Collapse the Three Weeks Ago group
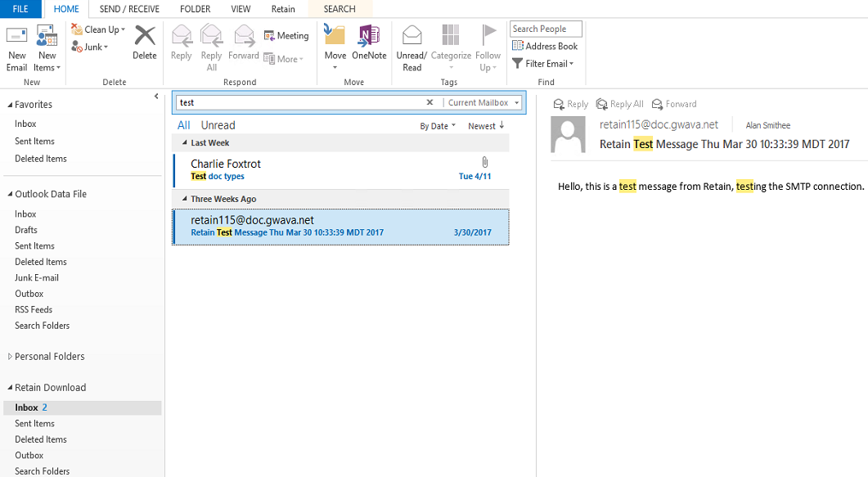The height and width of the screenshot is (477, 868). pos(184,199)
